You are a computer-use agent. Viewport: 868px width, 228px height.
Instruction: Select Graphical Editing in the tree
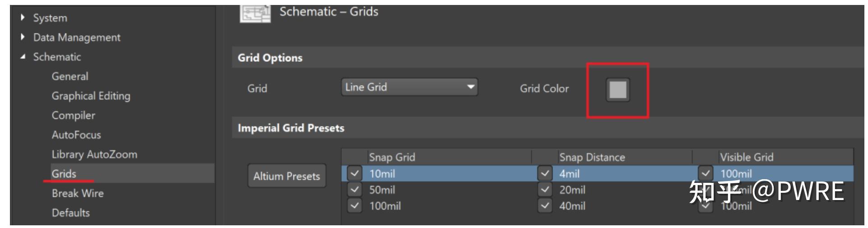91,96
